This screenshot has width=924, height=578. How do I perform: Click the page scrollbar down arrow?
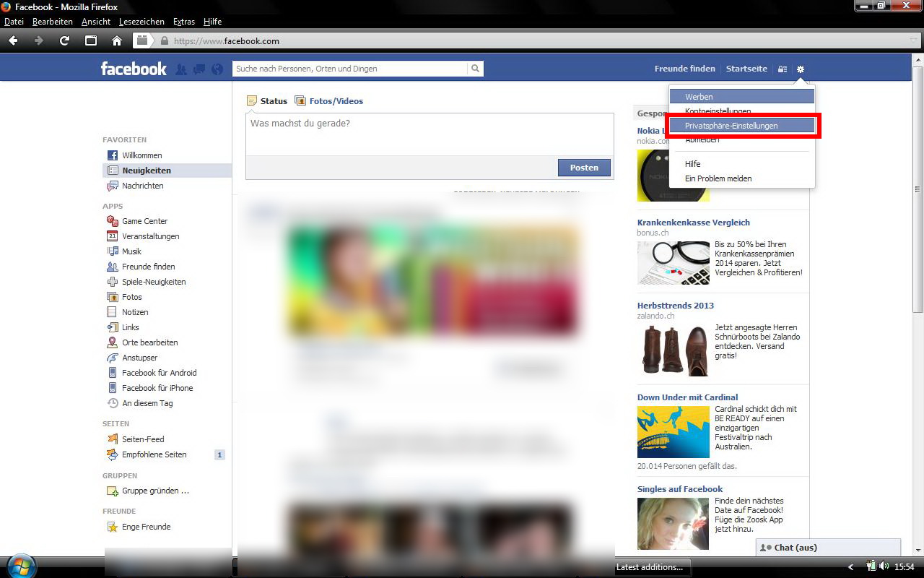coord(918,551)
